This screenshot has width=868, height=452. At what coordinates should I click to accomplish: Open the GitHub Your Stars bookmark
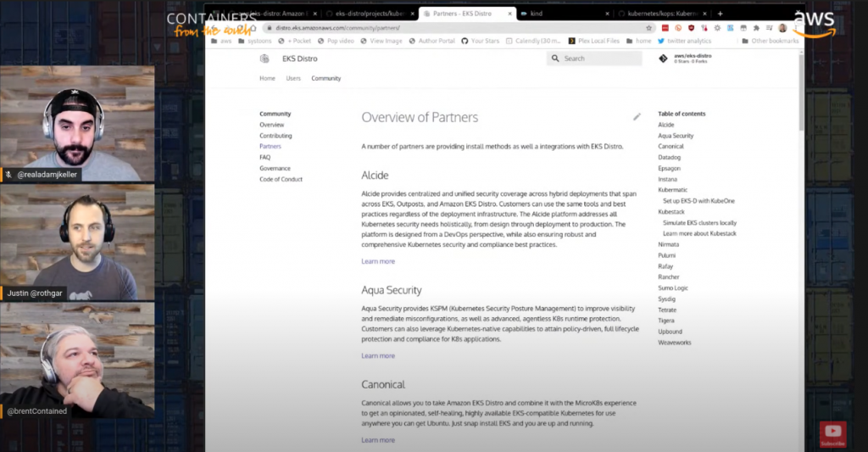[x=481, y=41]
